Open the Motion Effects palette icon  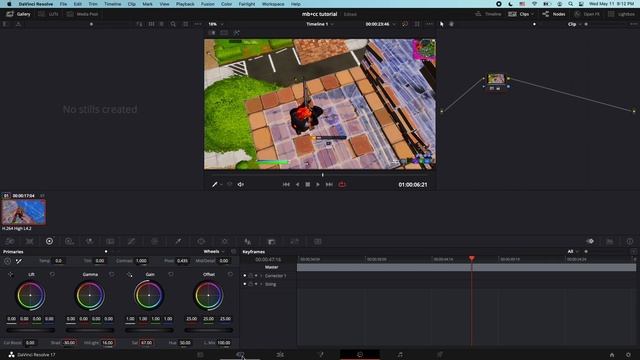(110, 241)
